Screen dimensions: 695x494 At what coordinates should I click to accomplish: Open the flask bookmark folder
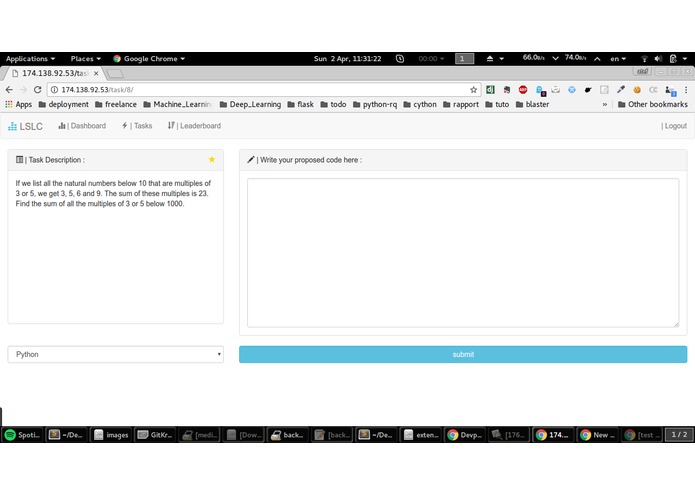coord(301,105)
